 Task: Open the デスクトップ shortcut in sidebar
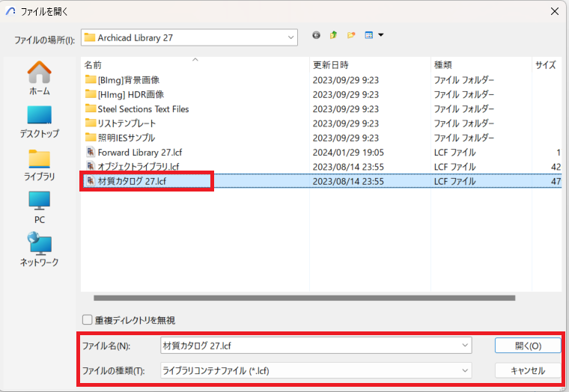point(39,123)
